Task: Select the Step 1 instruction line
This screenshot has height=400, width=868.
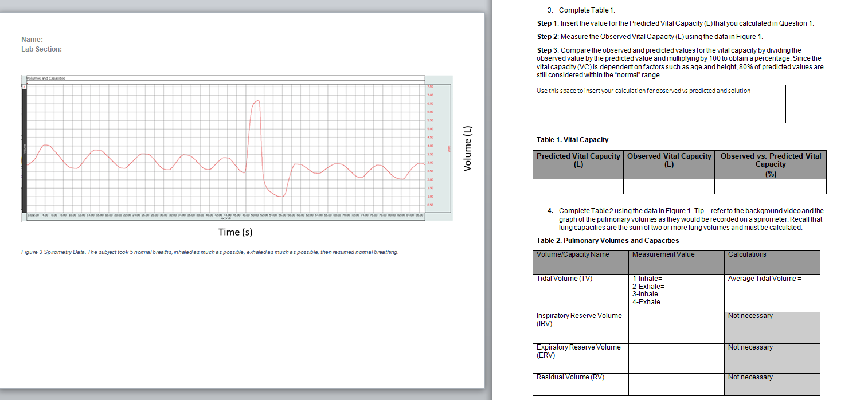Action: 675,23
